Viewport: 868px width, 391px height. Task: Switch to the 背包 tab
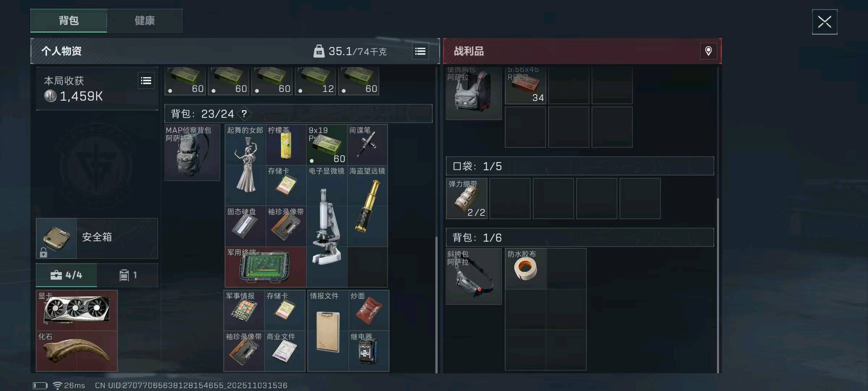(x=69, y=21)
